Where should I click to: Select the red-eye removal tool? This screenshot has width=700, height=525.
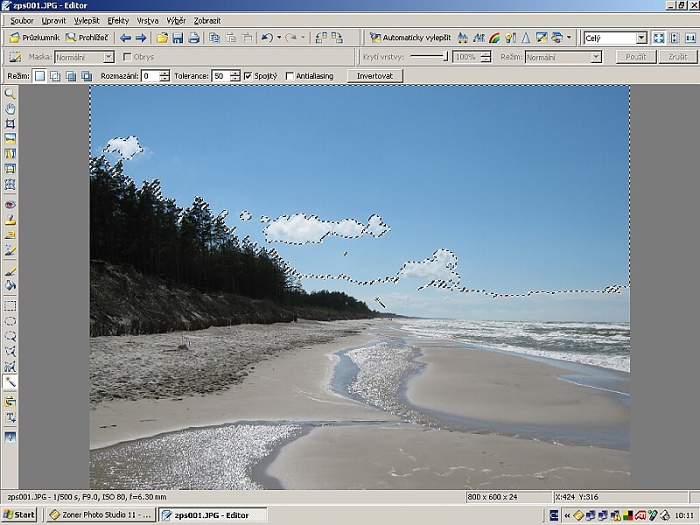click(x=10, y=205)
